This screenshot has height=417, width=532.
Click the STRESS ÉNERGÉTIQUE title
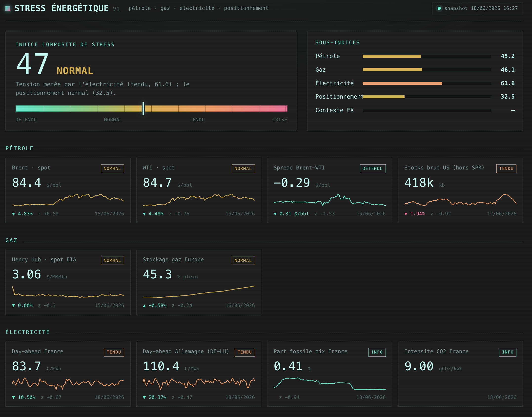click(x=61, y=8)
